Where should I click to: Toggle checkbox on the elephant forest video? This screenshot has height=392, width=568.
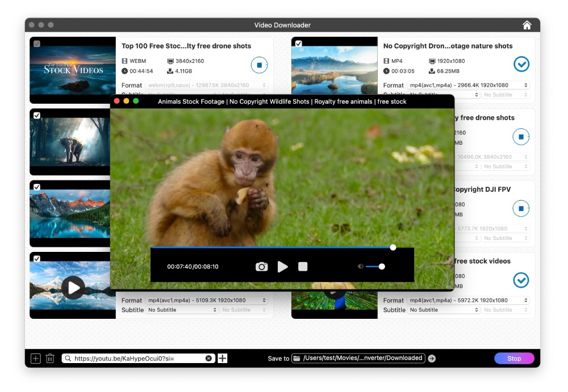pyautogui.click(x=37, y=115)
